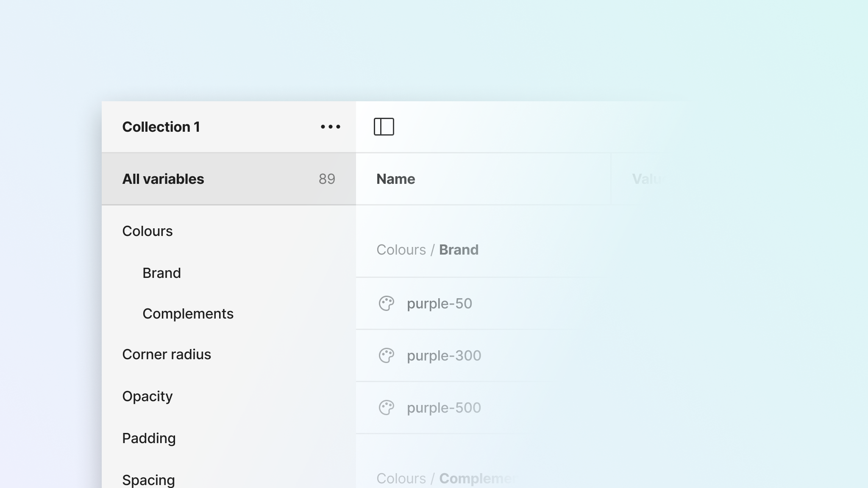Open the Spacing group

click(148, 480)
